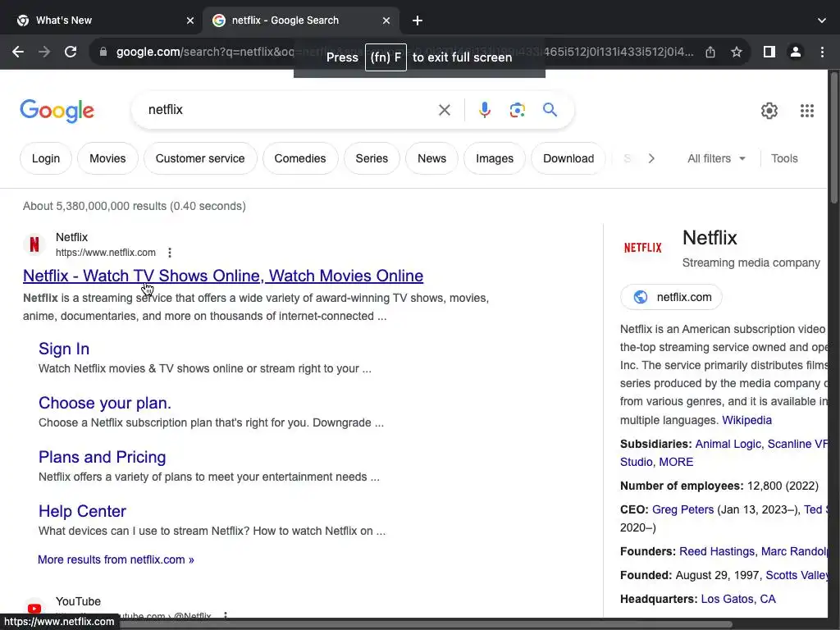Viewport: 840px width, 630px height.
Task: Close the What's New tab
Action: pyautogui.click(x=190, y=21)
